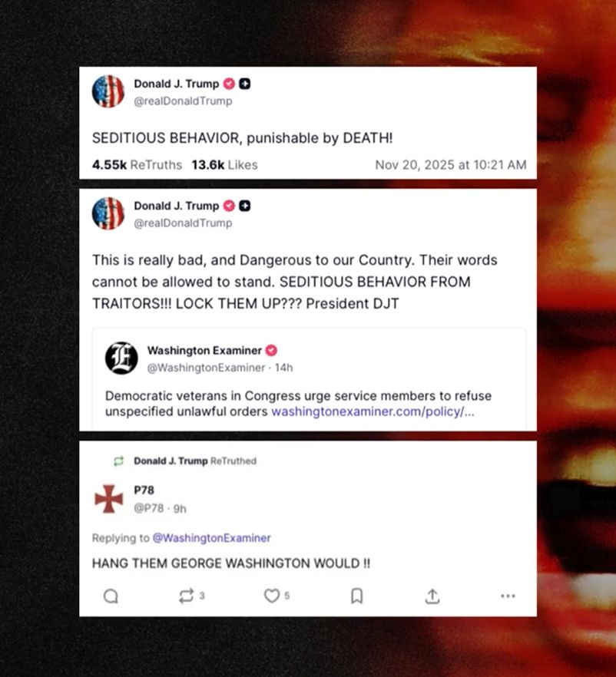Open Washington Examiner logo avatar
The image size is (616, 677).
[x=121, y=358]
